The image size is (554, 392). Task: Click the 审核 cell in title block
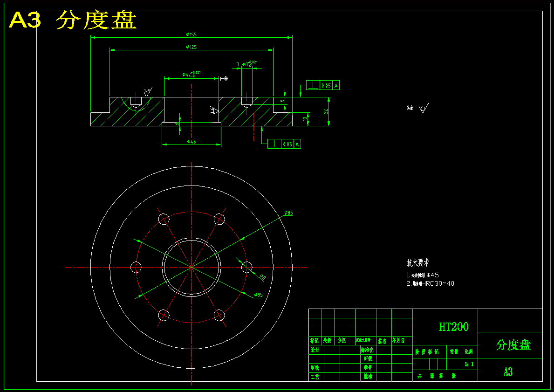pos(315,368)
